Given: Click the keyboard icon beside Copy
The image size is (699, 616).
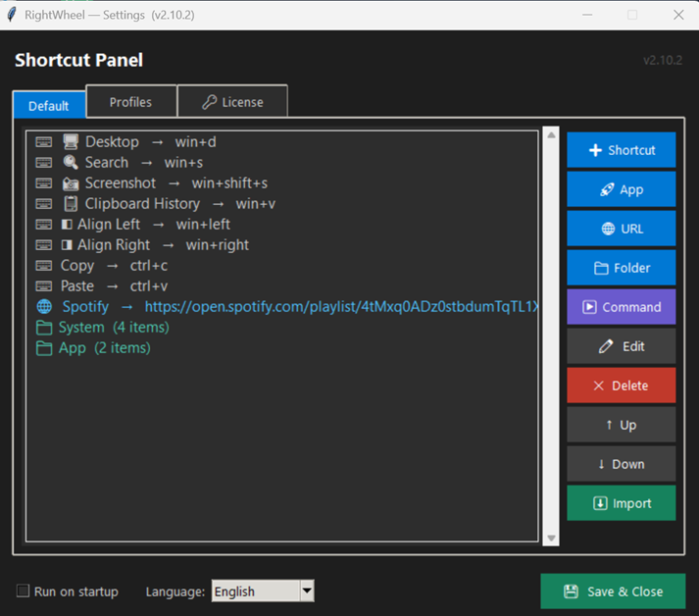Looking at the screenshot, I should pyautogui.click(x=44, y=266).
